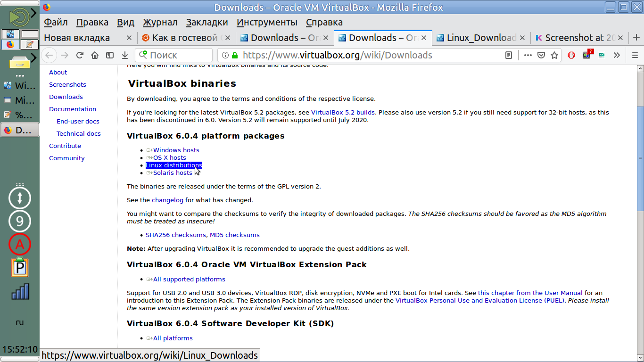Click the page vertical scrollbar thumb
This screenshot has height=362, width=644.
coord(640,158)
